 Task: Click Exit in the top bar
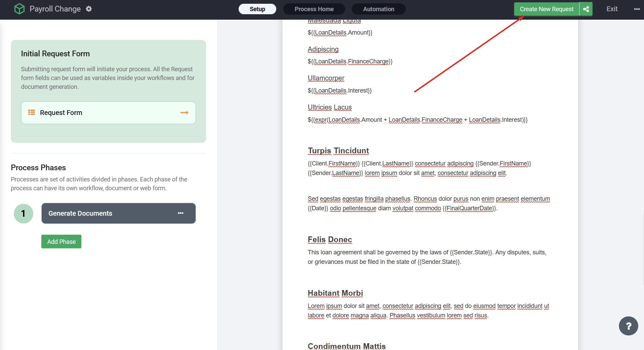(612, 9)
